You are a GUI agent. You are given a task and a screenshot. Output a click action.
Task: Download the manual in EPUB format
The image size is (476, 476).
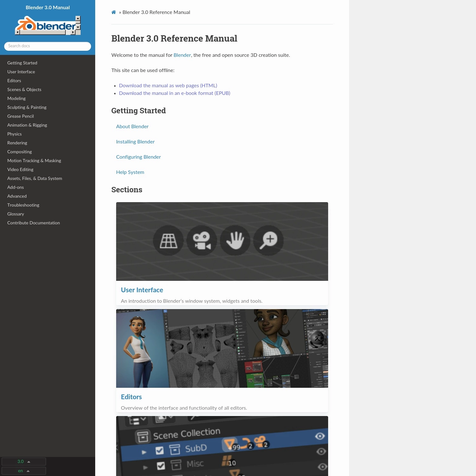pos(175,93)
